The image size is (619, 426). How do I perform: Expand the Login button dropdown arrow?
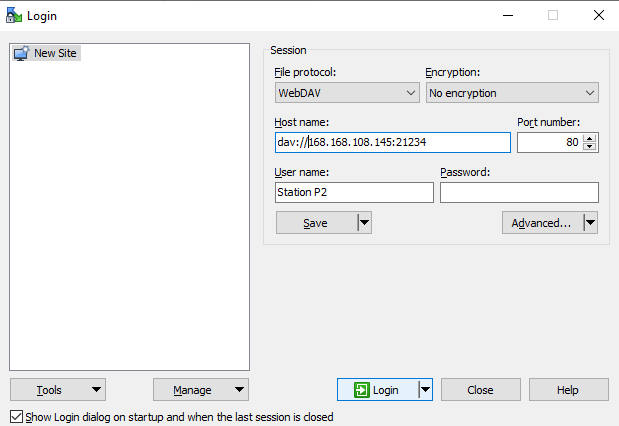point(425,390)
